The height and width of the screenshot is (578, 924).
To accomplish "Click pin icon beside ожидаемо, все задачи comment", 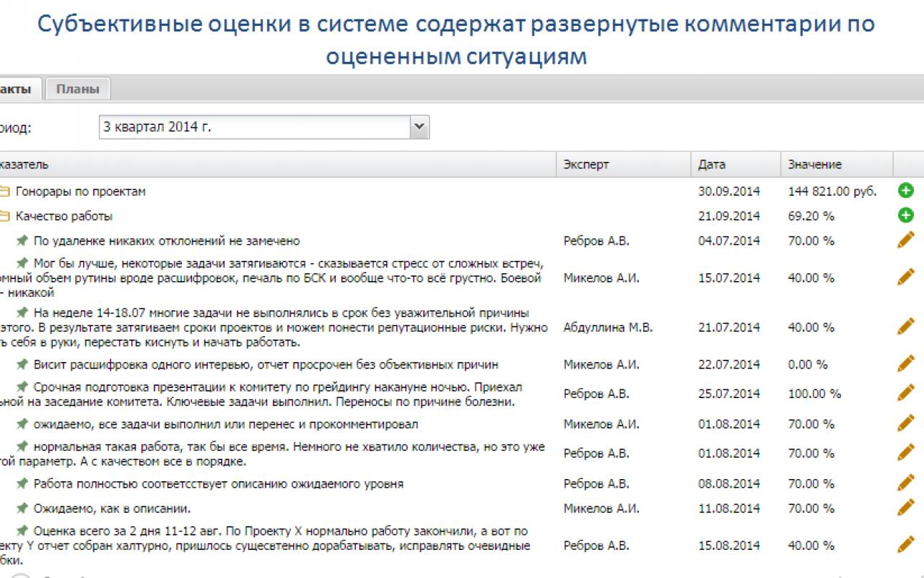I will click(x=22, y=423).
